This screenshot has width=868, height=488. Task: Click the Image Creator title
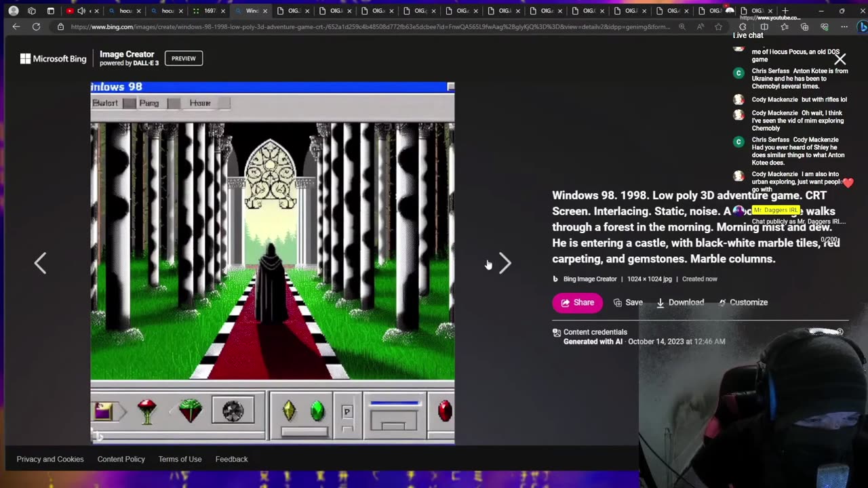(127, 54)
